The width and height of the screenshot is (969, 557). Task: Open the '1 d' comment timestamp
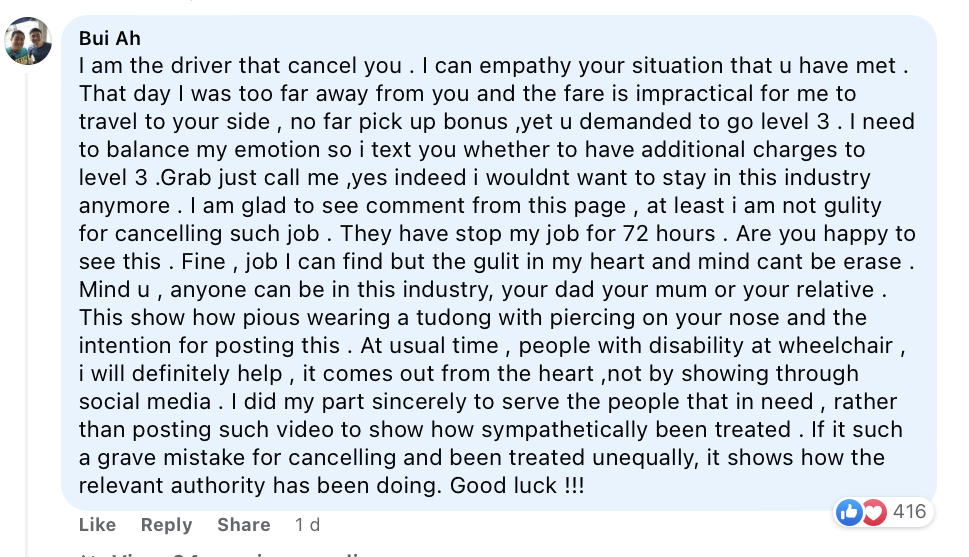pyautogui.click(x=307, y=525)
